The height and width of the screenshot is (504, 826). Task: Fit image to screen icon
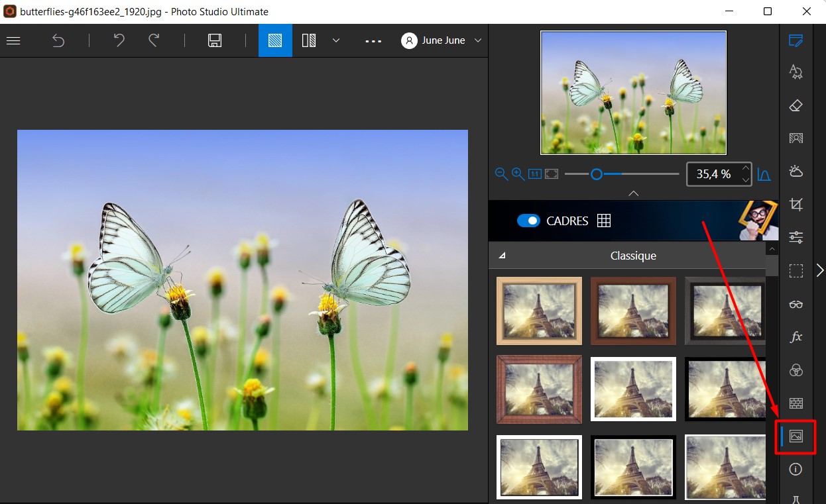pyautogui.click(x=552, y=174)
